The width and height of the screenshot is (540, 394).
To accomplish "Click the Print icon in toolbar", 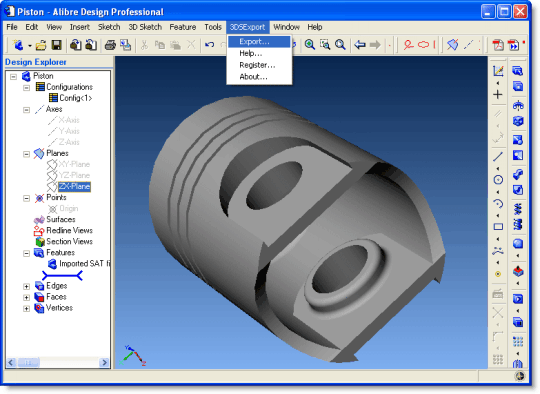I will (x=110, y=45).
